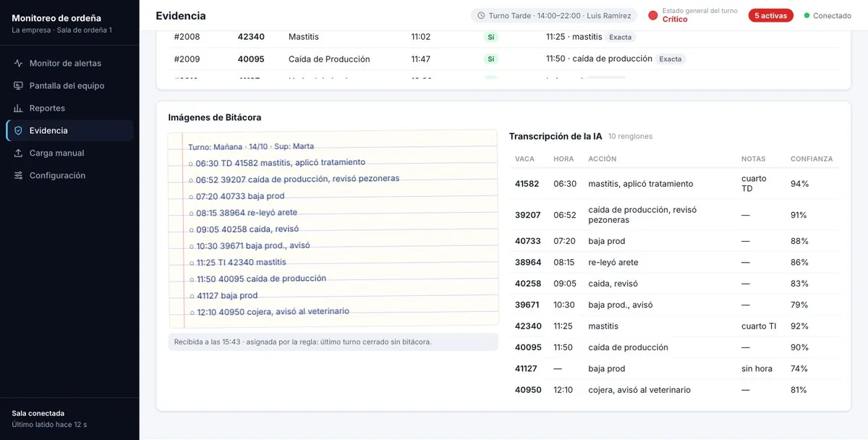Click the Carga manual upload icon
This screenshot has height=440, width=868.
tap(19, 153)
